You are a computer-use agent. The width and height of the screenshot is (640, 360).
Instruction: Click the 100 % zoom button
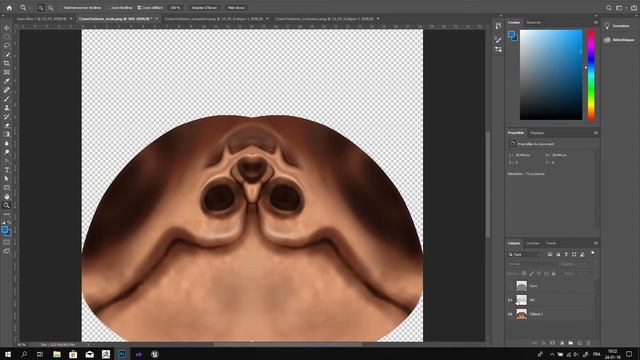(175, 8)
